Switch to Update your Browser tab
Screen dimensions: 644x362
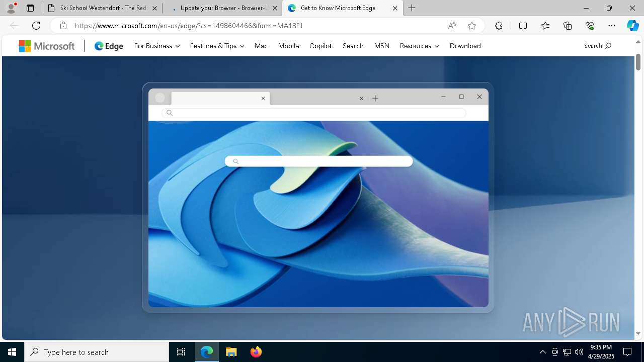221,8
